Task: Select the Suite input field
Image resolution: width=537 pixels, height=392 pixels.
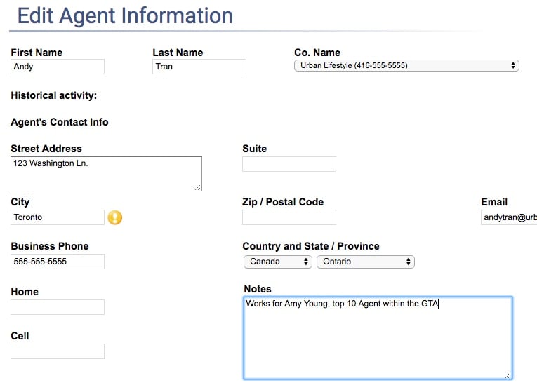Action: pos(289,164)
